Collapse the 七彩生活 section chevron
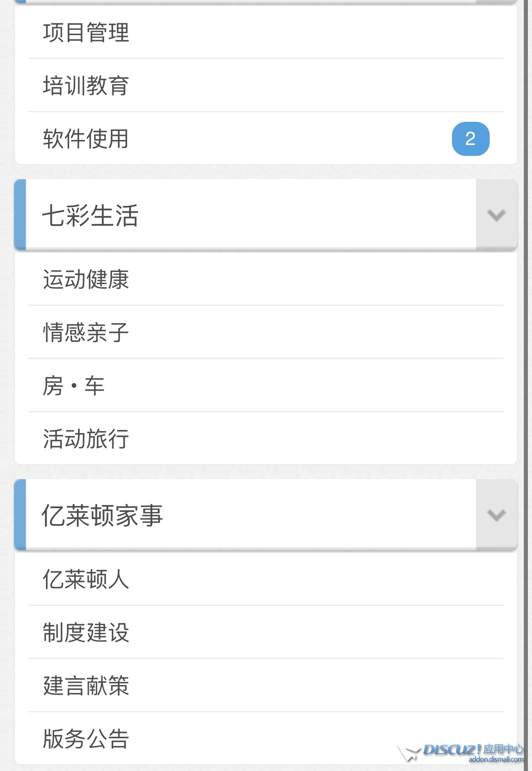This screenshot has width=532, height=771. (x=496, y=215)
